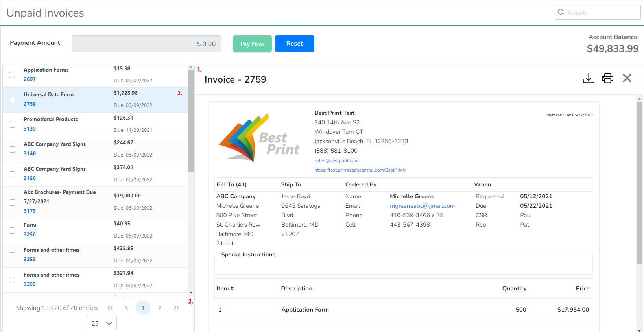Click scroll up arrow of invoice preview
The height and width of the screenshot is (332, 644).
(x=639, y=99)
